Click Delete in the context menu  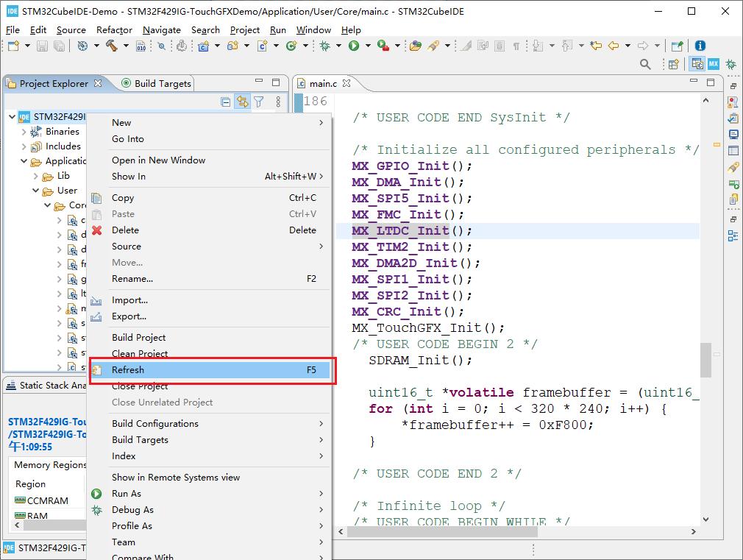point(125,230)
